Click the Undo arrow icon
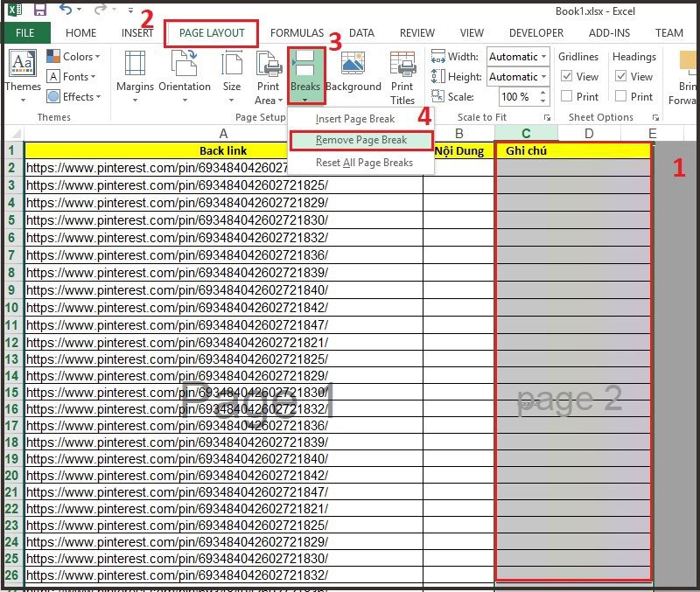This screenshot has height=592, width=700. pos(66,9)
